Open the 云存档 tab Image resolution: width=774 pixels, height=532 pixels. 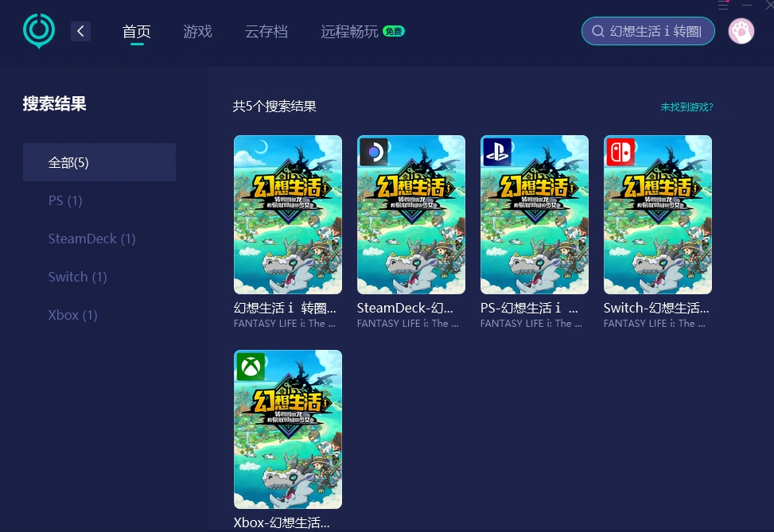point(266,32)
